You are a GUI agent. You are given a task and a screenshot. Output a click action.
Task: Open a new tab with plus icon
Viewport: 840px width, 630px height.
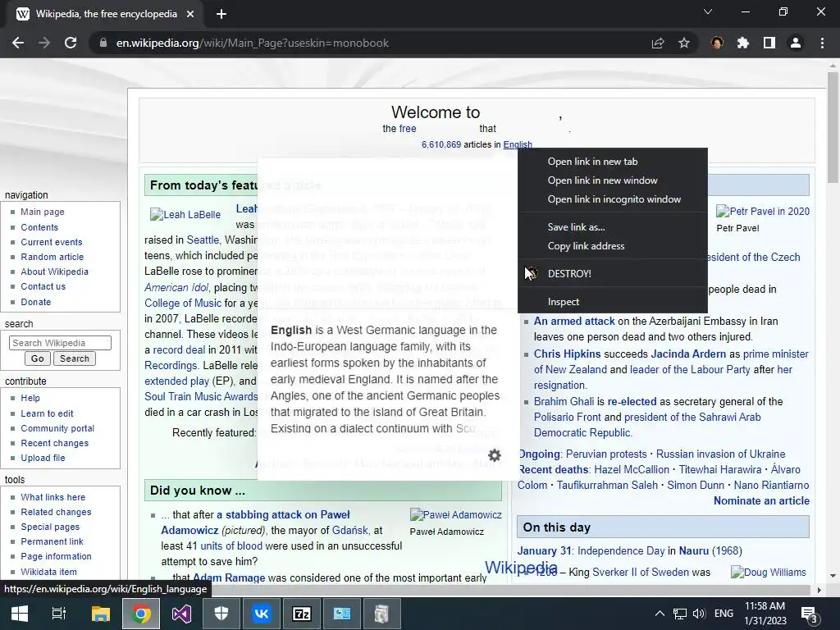pyautogui.click(x=221, y=14)
